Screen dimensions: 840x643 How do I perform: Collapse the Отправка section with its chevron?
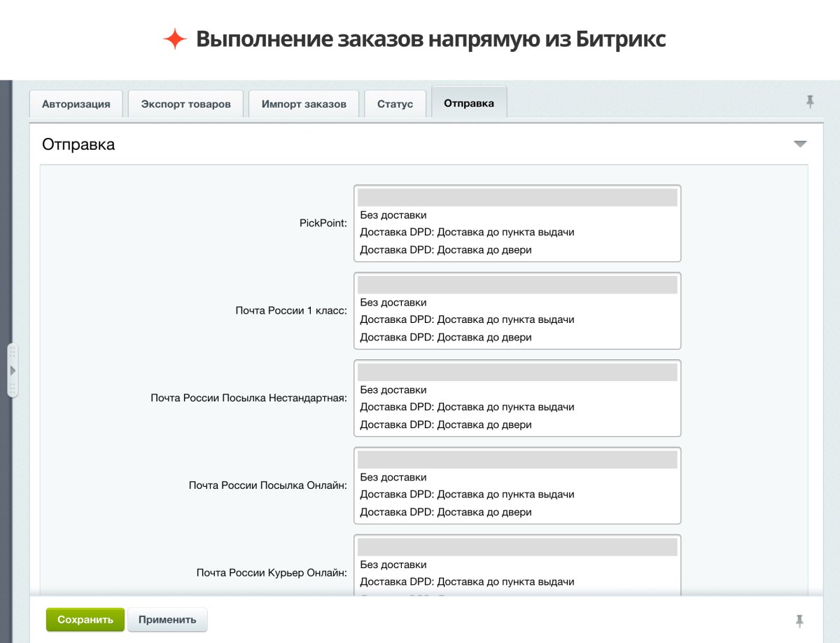[801, 143]
